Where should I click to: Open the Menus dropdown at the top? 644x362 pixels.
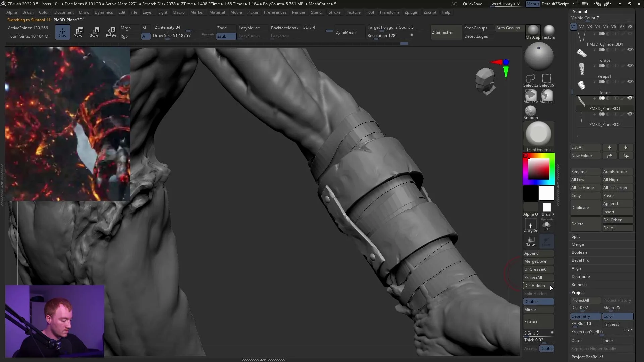click(533, 4)
